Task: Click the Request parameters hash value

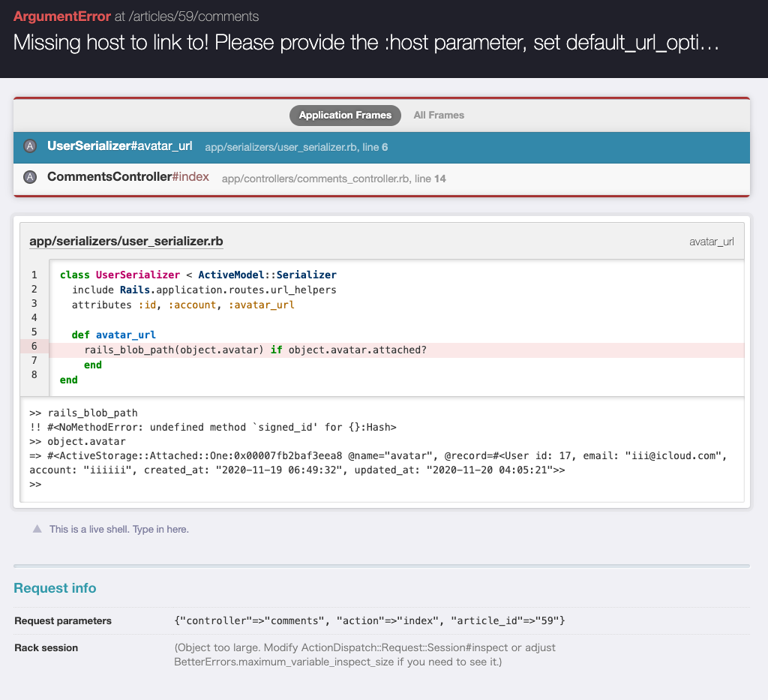Action: (369, 621)
